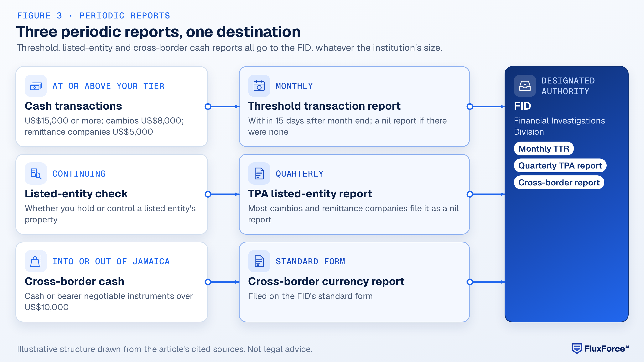Click the 'STANDARD FORM' label
Screen dimensions: 644x362
(x=310, y=261)
